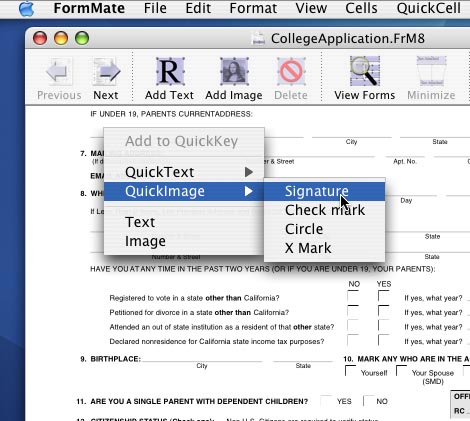Click the Add Text R icon
Viewport: 470px width, 421px height.
(170, 71)
